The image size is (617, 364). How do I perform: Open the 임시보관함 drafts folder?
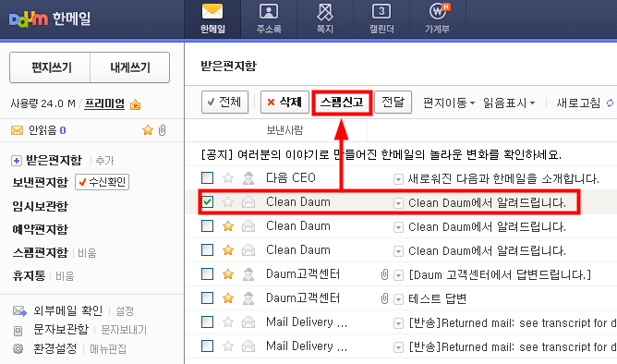click(40, 206)
